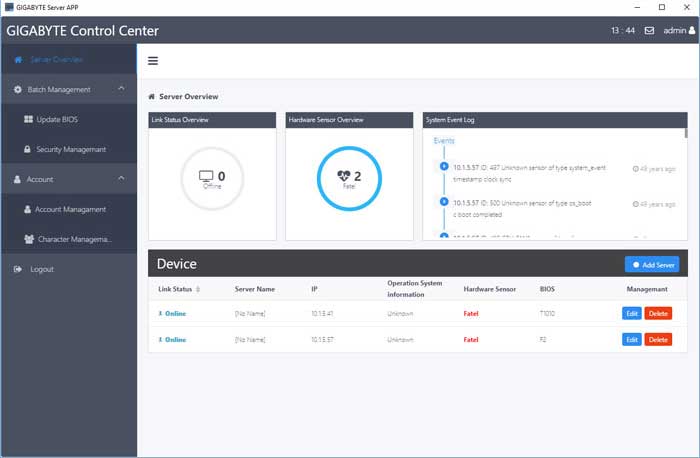Open the admin user menu

pos(679,30)
